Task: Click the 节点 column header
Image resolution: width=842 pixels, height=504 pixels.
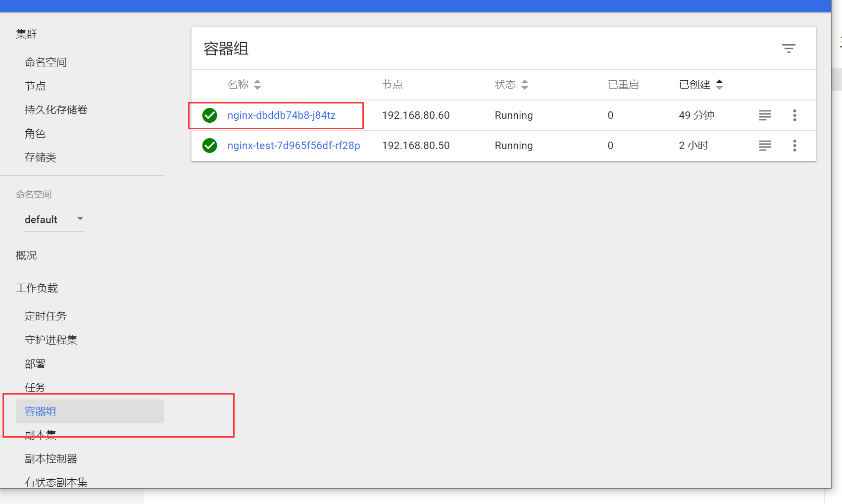Action: click(392, 85)
